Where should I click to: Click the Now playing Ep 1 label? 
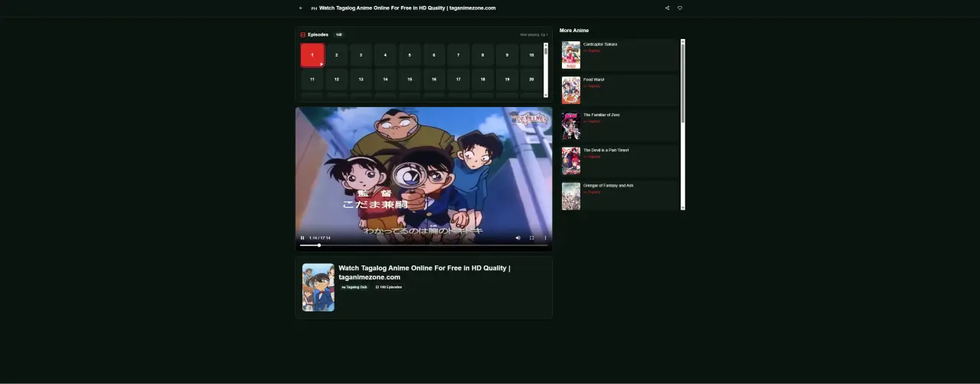(534, 34)
